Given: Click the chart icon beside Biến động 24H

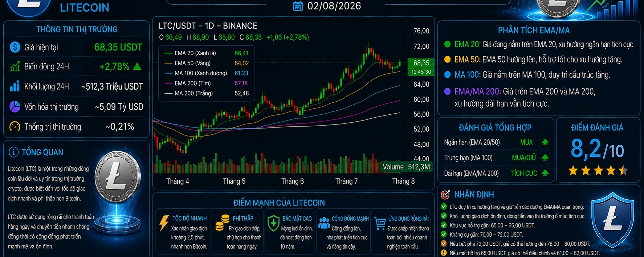Looking at the screenshot, I should tap(15, 66).
